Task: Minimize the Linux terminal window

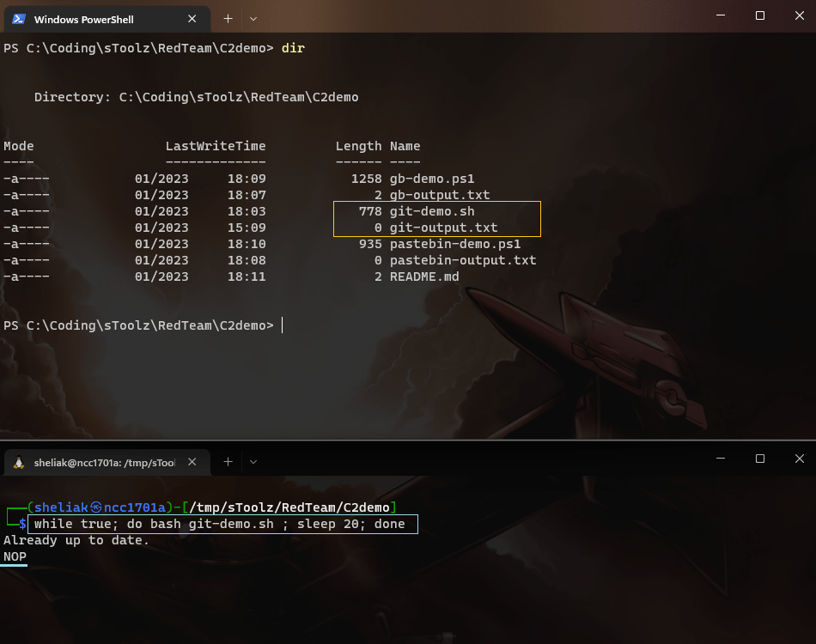Action: click(721, 459)
